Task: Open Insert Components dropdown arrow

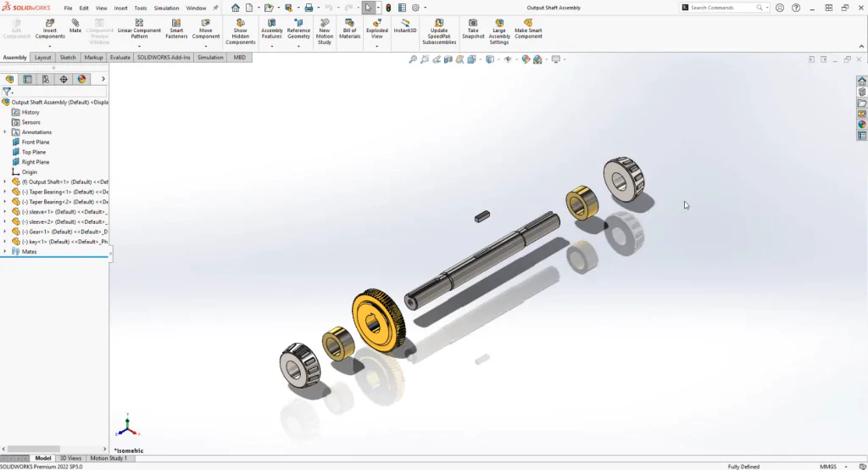Action: click(50, 47)
